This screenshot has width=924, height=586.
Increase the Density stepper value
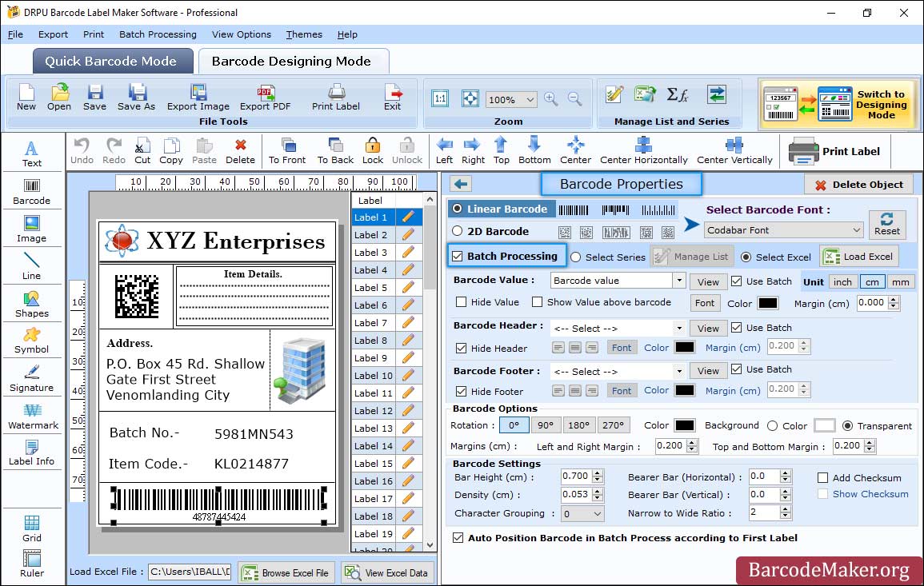598,491
